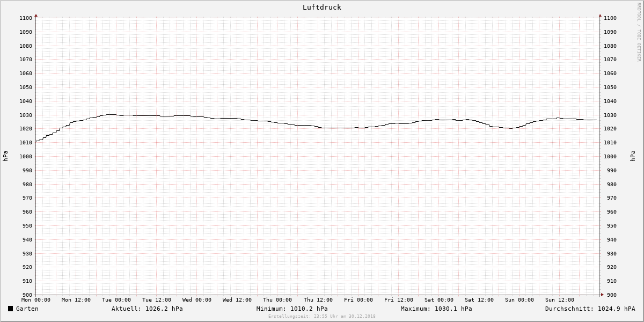Click the 1020 label on right axis
The height and width of the screenshot is (322, 644).
tap(610, 129)
